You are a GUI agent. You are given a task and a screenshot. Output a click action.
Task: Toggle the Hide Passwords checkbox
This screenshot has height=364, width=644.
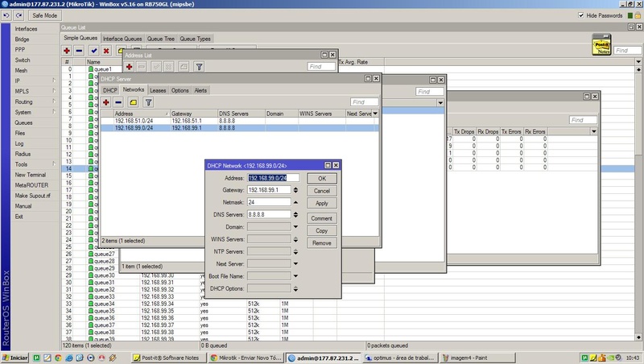click(582, 15)
